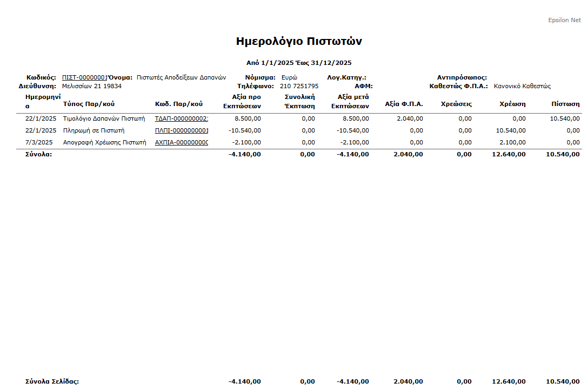The width and height of the screenshot is (588, 389).
Task: Click the Λογ.Κατηγ. field label
Action: 347,77
